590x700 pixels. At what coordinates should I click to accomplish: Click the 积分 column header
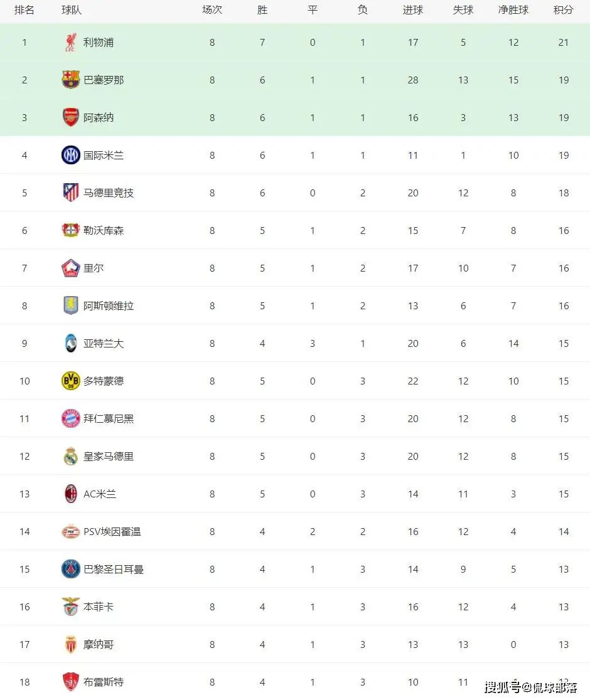click(x=564, y=10)
